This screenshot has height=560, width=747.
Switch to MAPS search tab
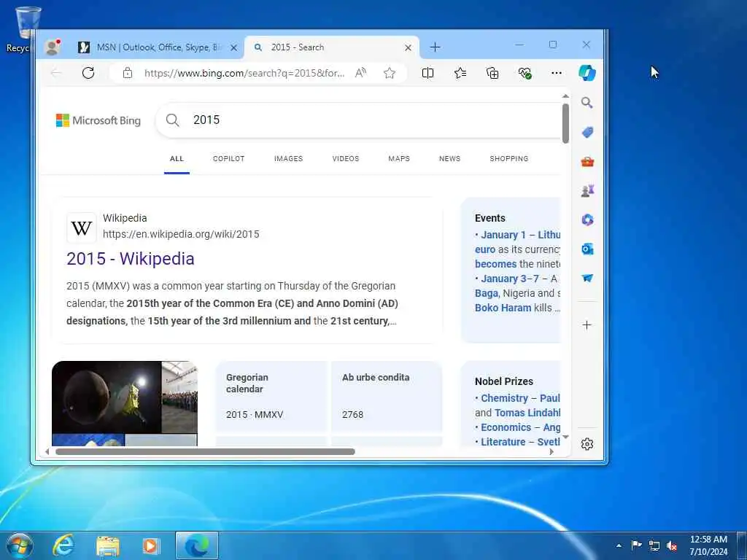pyautogui.click(x=399, y=158)
